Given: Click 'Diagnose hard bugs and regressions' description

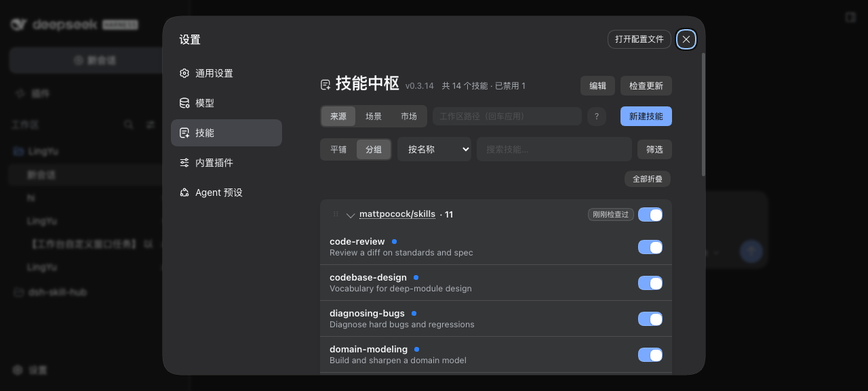Looking at the screenshot, I should click(x=402, y=325).
